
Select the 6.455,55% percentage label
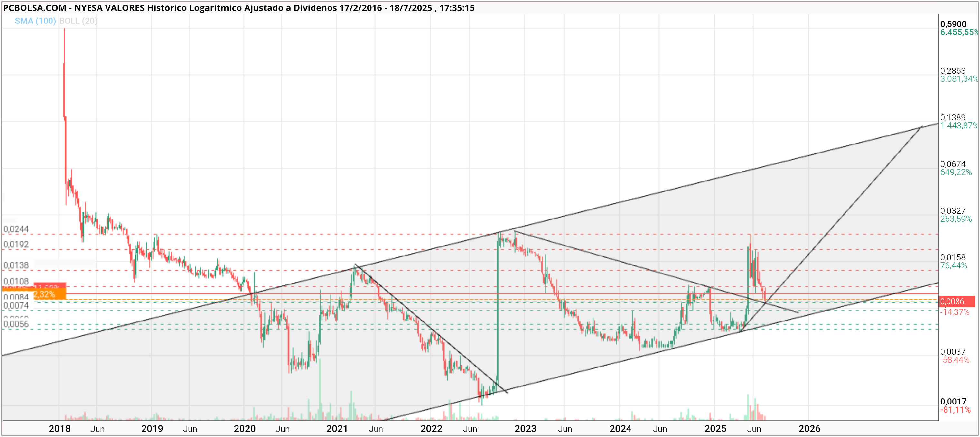[x=959, y=32]
